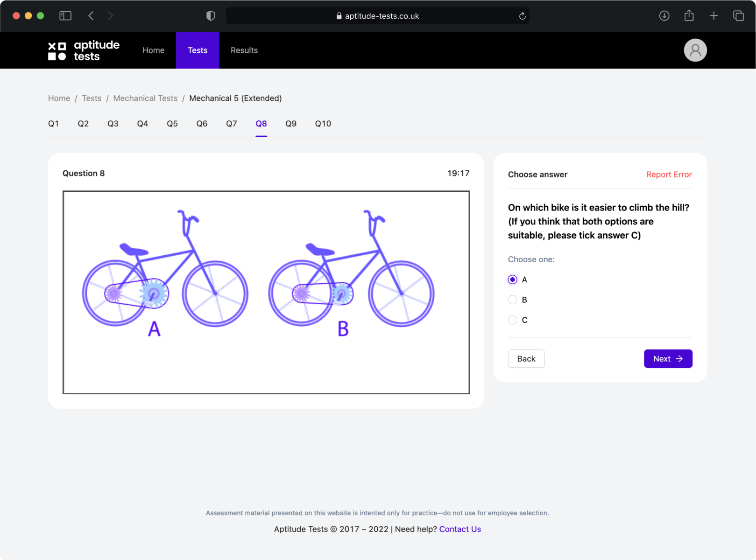The height and width of the screenshot is (560, 756).
Task: Click the share icon in toolbar
Action: [689, 16]
